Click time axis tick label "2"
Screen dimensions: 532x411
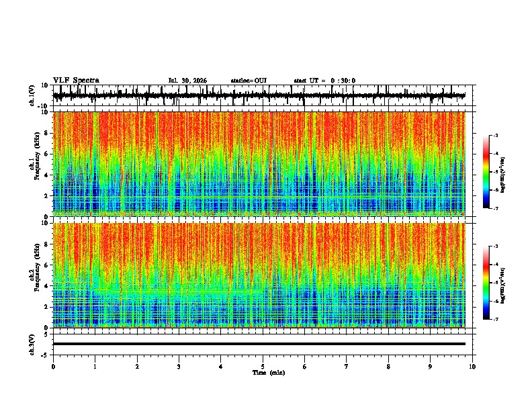(x=137, y=367)
